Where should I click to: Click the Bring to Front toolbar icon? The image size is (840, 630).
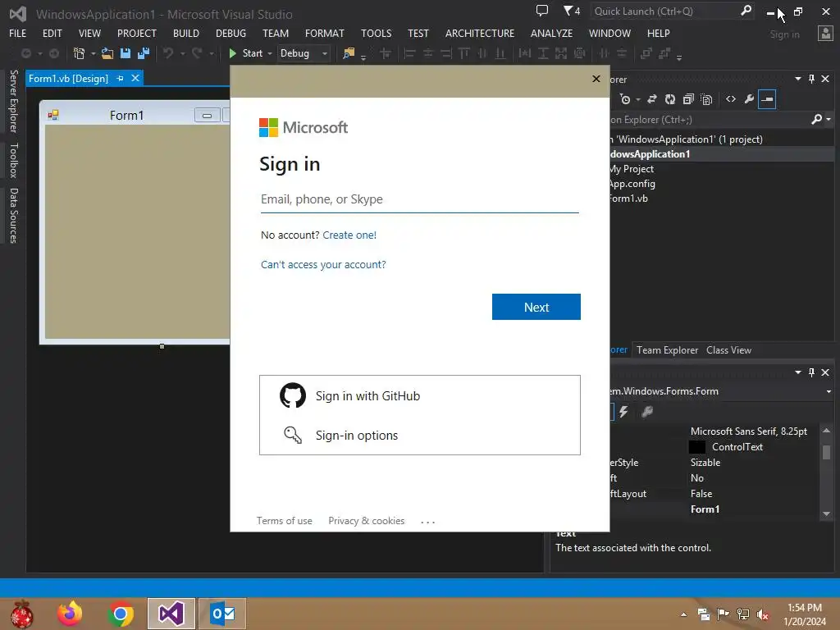646,53
